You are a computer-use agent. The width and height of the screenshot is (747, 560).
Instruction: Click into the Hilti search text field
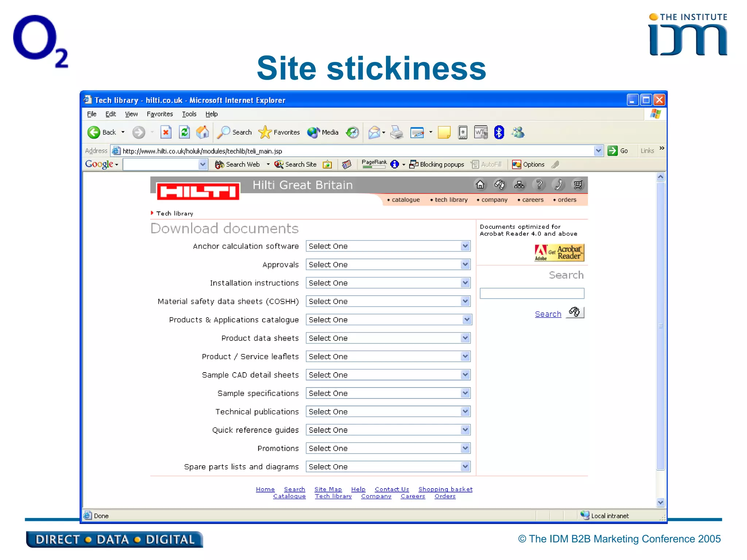532,293
